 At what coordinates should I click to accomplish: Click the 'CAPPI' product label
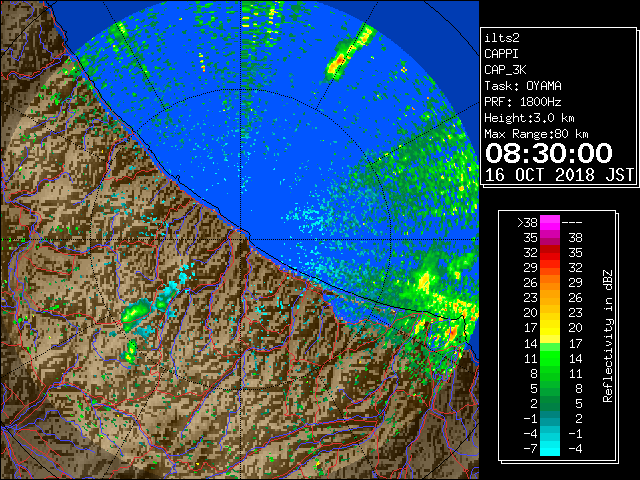[x=501, y=54]
